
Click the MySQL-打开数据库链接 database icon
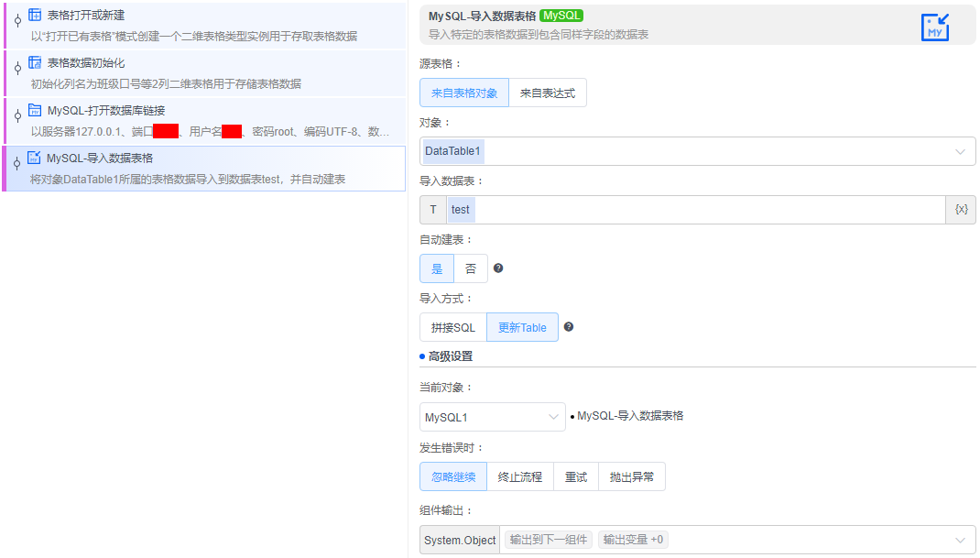click(x=35, y=110)
